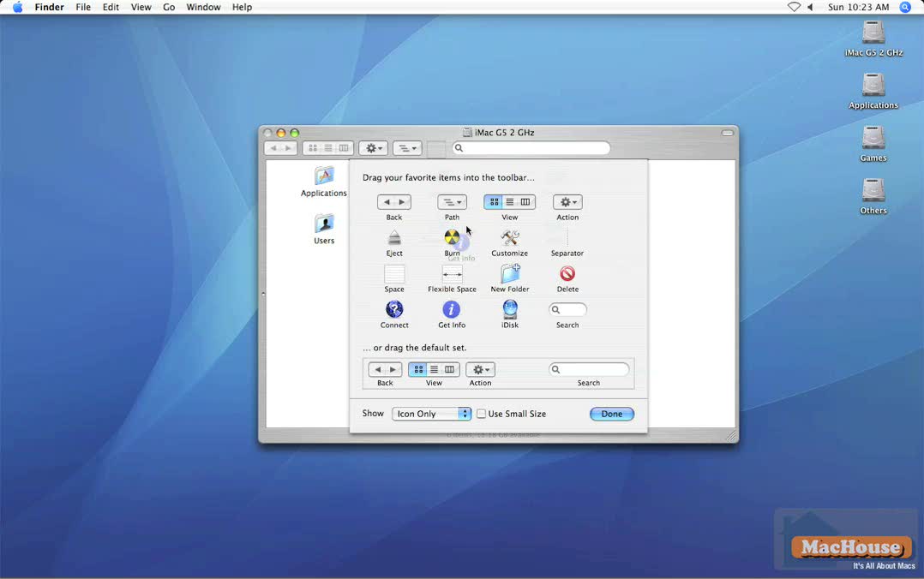Open the Edit menu
Viewport: 924px width, 579px height.
coord(111,7)
